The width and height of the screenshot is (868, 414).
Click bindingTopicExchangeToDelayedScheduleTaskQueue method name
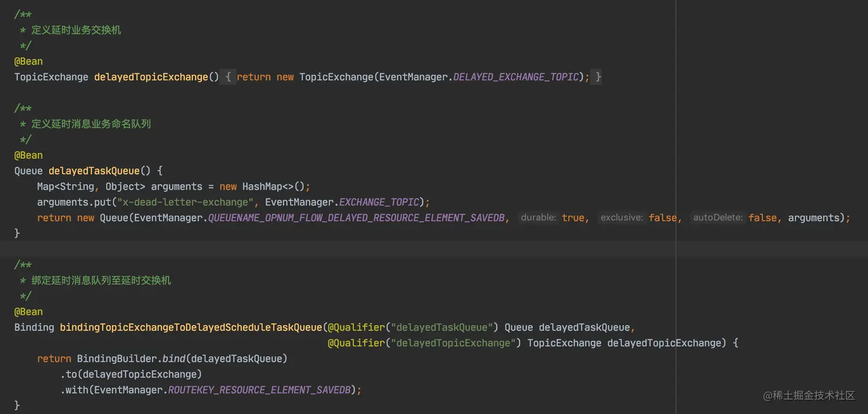click(x=191, y=327)
